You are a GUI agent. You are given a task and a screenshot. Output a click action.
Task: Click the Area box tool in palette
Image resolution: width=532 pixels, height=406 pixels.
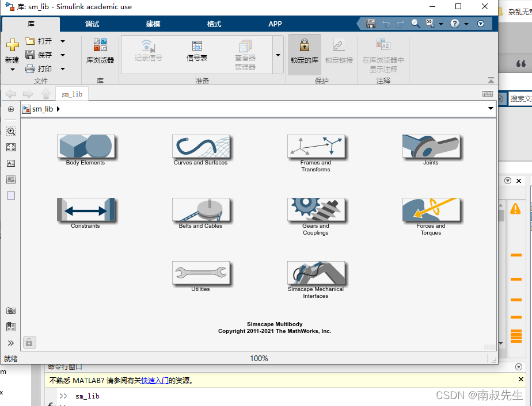pyautogui.click(x=11, y=196)
